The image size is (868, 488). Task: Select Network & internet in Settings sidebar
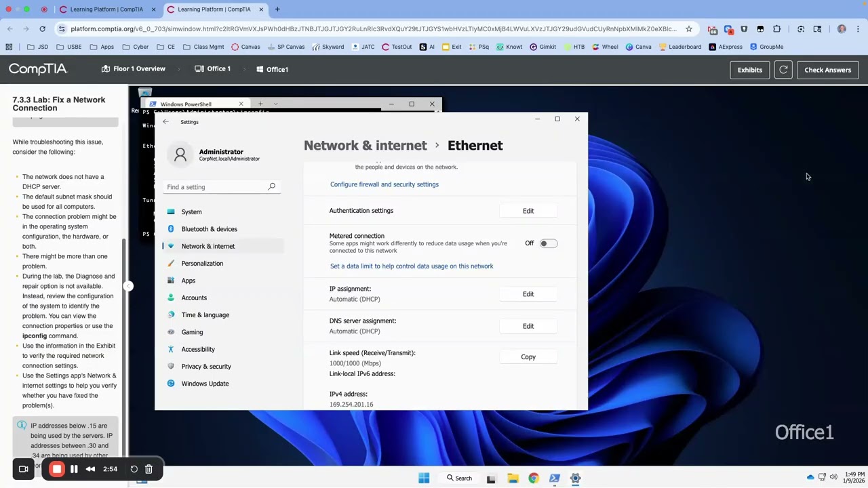(x=208, y=246)
